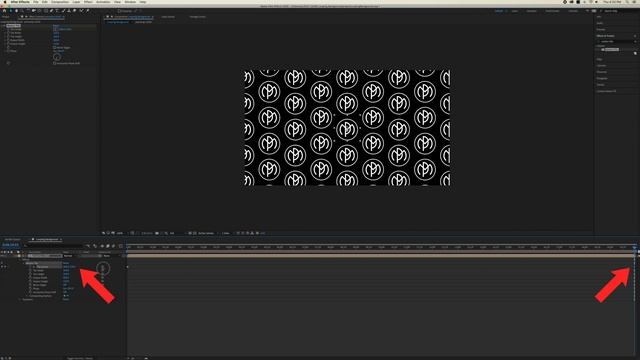The image size is (640, 360).
Task: Click the Output Width stopwatch in Effect Controls
Action: click(x=8, y=40)
